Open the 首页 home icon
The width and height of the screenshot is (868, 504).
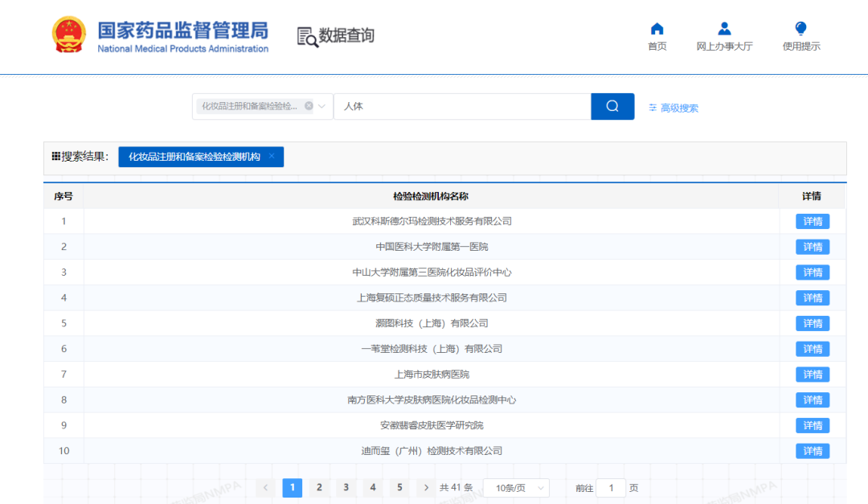[x=657, y=30]
